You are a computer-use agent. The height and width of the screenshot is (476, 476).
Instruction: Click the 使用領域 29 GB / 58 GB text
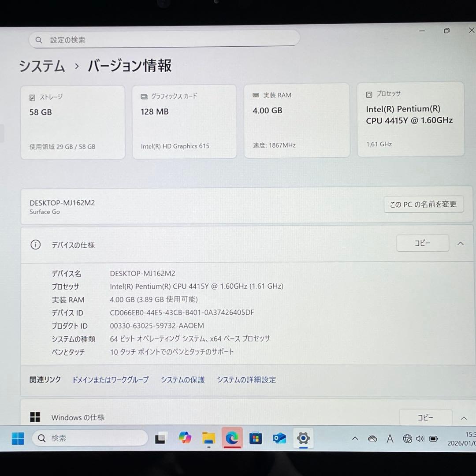click(62, 147)
